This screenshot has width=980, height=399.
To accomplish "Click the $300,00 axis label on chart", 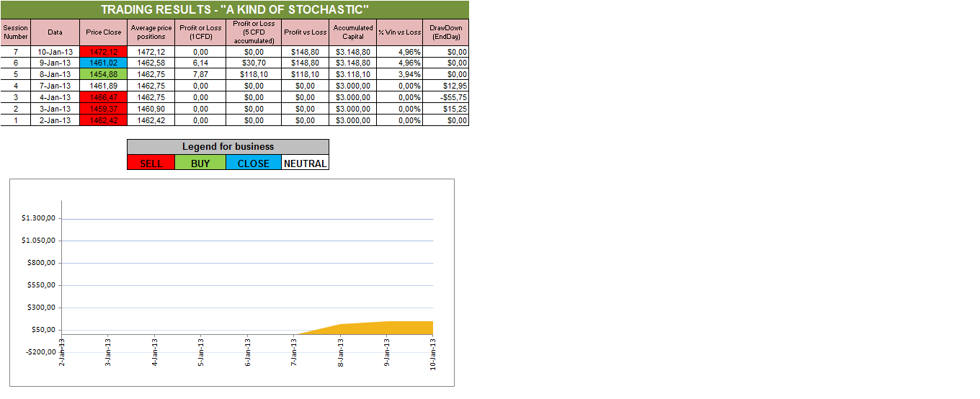I will (40, 308).
